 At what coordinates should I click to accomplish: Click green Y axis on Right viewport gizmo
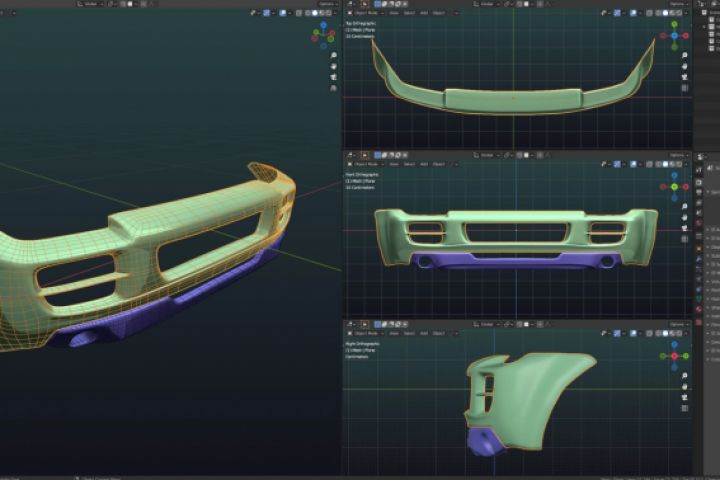tap(686, 356)
